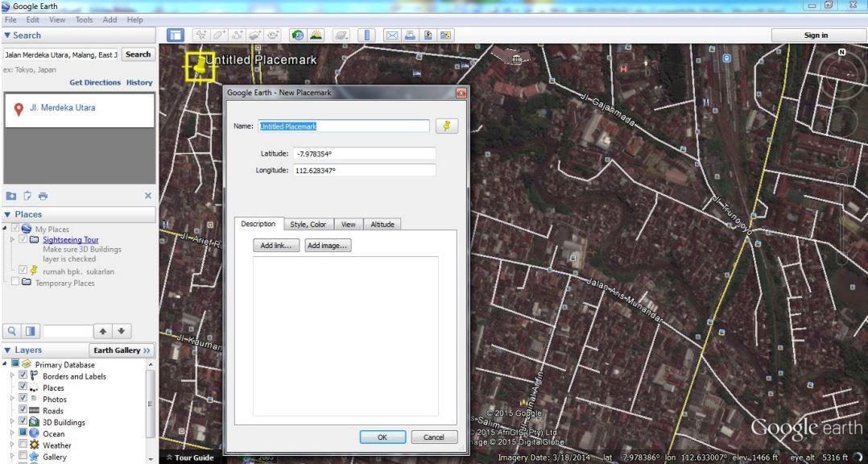Hide the sidebar using toolbar toggle
This screenshot has height=464, width=868.
[176, 35]
